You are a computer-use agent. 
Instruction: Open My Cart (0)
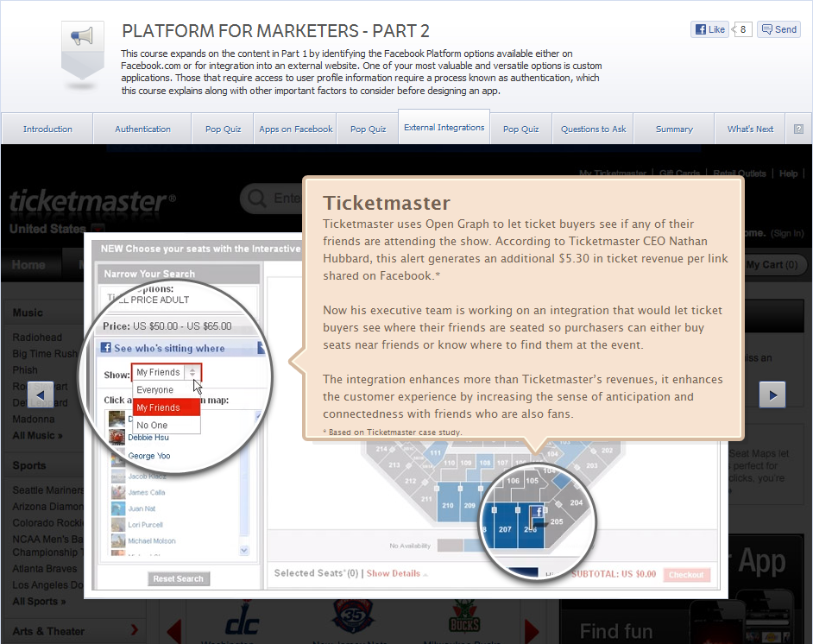pyautogui.click(x=772, y=265)
